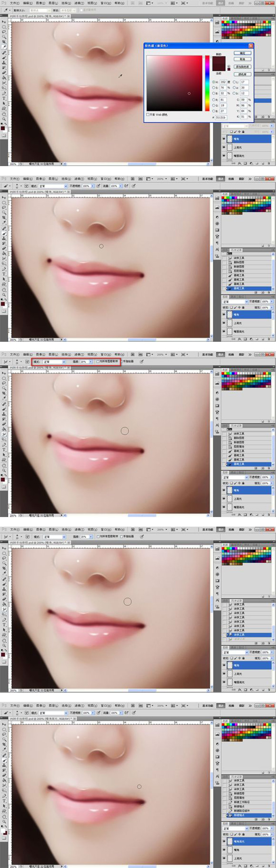Tick 对所有图层取样 checkbox in red-outlined options bar
Viewport: 276px width, 868px height.
click(x=98, y=361)
